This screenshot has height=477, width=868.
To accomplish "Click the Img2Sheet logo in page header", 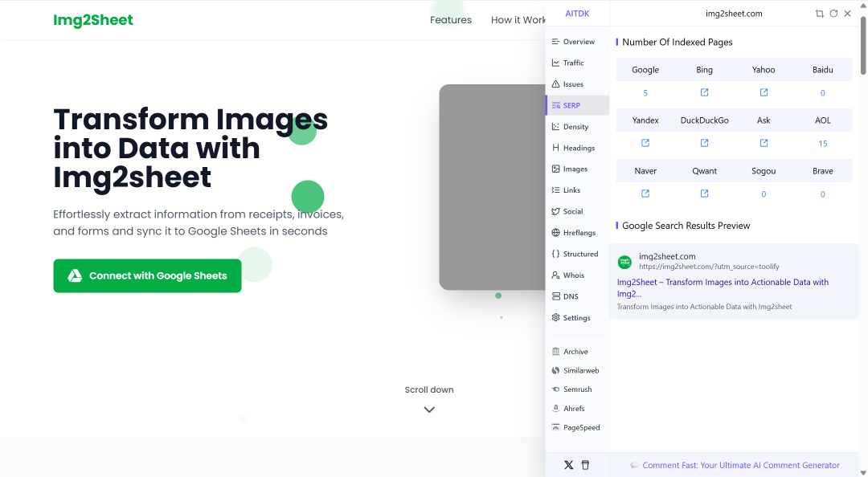I will coord(93,20).
